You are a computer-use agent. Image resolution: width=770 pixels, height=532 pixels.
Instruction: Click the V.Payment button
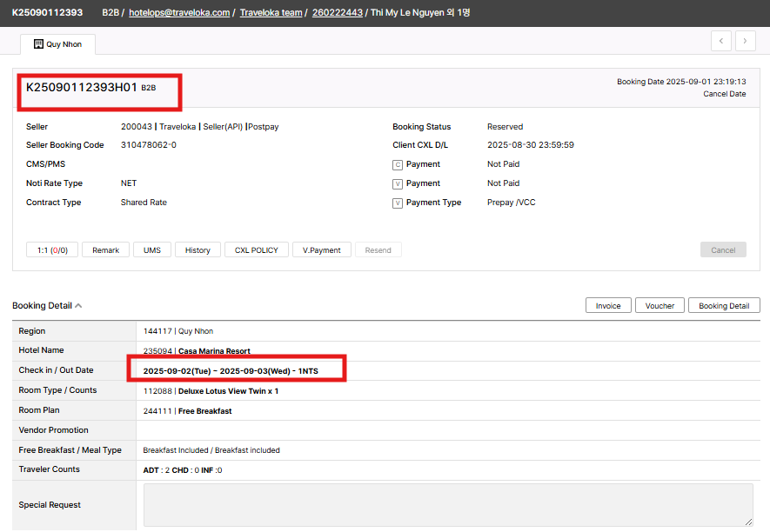[x=322, y=250]
